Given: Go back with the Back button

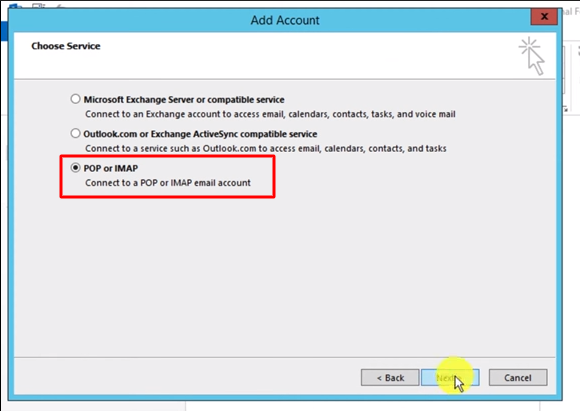Looking at the screenshot, I should (390, 377).
